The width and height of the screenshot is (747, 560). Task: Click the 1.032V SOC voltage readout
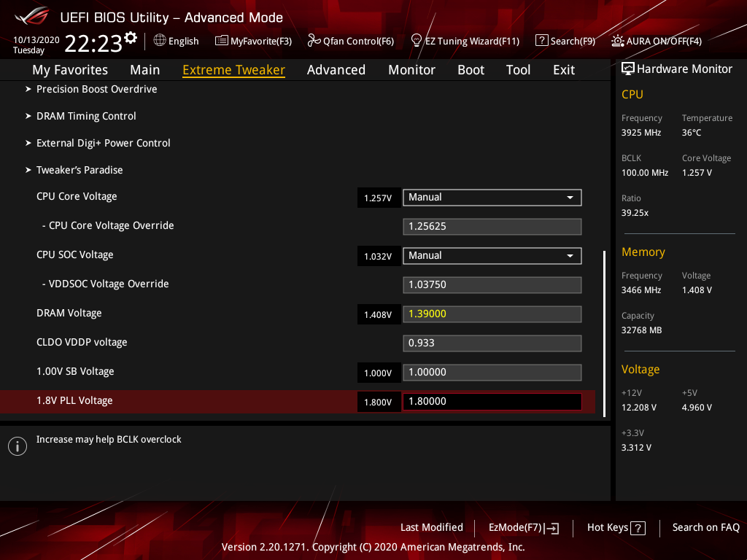379,256
